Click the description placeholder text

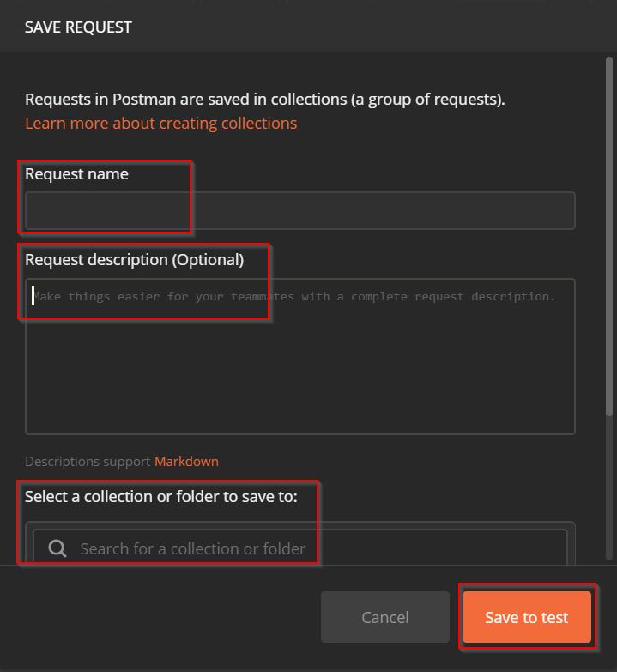pos(293,296)
